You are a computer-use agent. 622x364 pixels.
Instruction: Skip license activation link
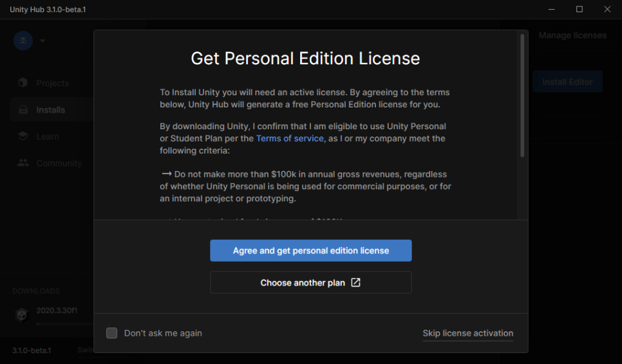pyautogui.click(x=467, y=334)
